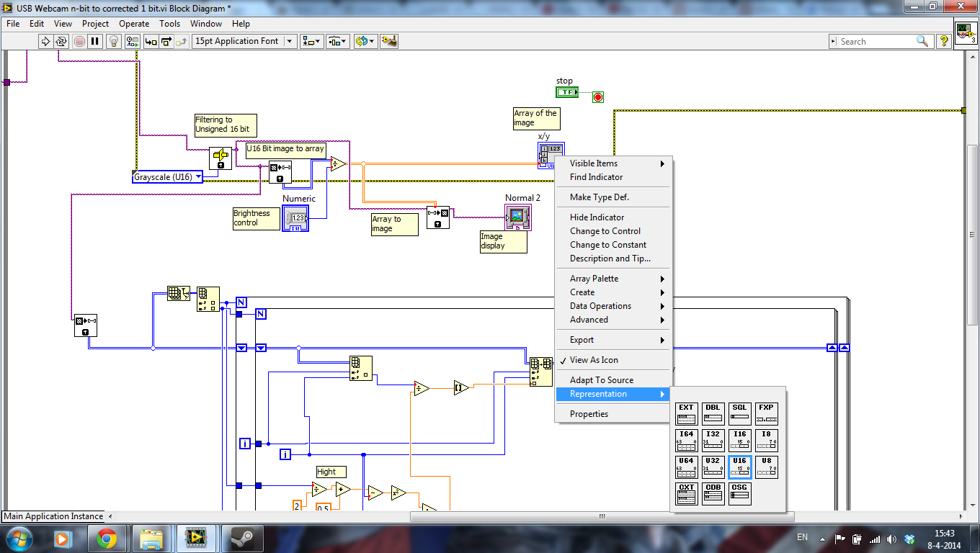Expand Visible Items submenu

coord(614,163)
